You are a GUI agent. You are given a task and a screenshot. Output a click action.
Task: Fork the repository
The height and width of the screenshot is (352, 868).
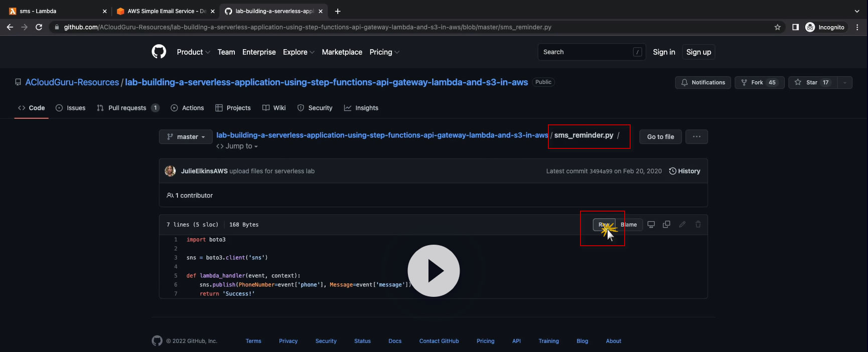coord(760,82)
